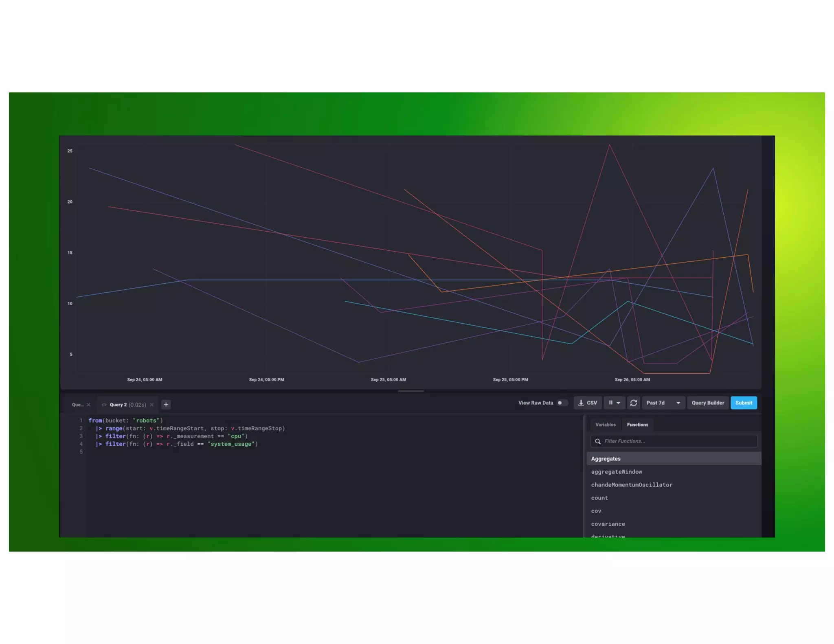Switch to the Variables tab
Viewport: 834px width, 644px height.
[x=605, y=425]
